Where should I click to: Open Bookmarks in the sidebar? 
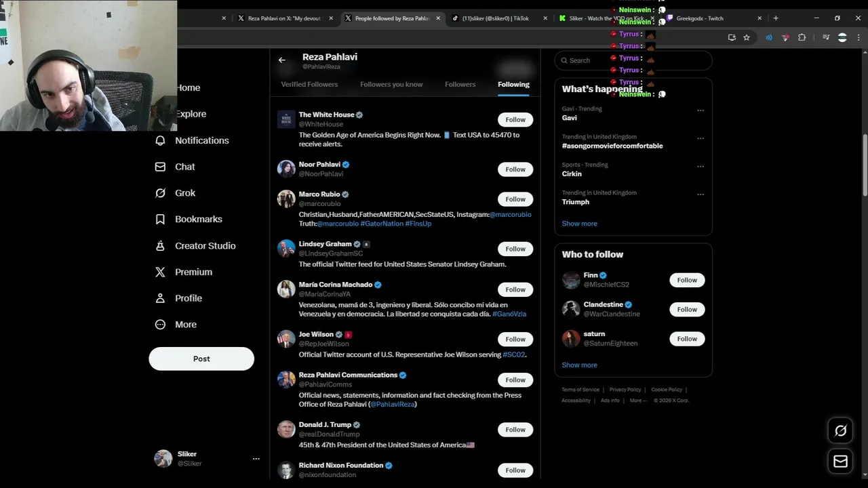189,220
